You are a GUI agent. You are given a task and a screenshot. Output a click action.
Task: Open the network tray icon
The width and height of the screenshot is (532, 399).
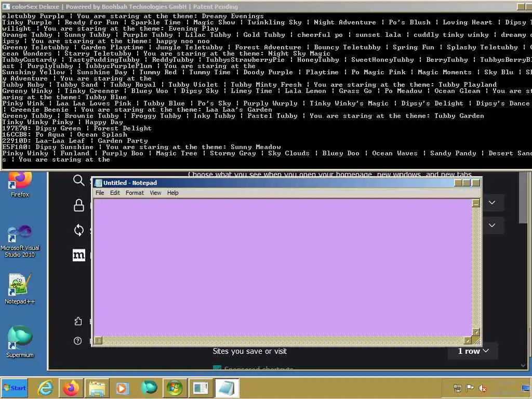(457, 388)
